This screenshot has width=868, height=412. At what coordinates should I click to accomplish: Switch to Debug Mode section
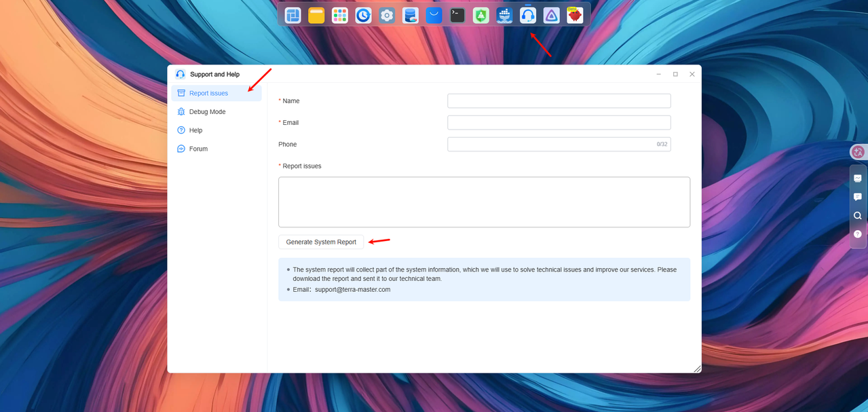click(216, 111)
